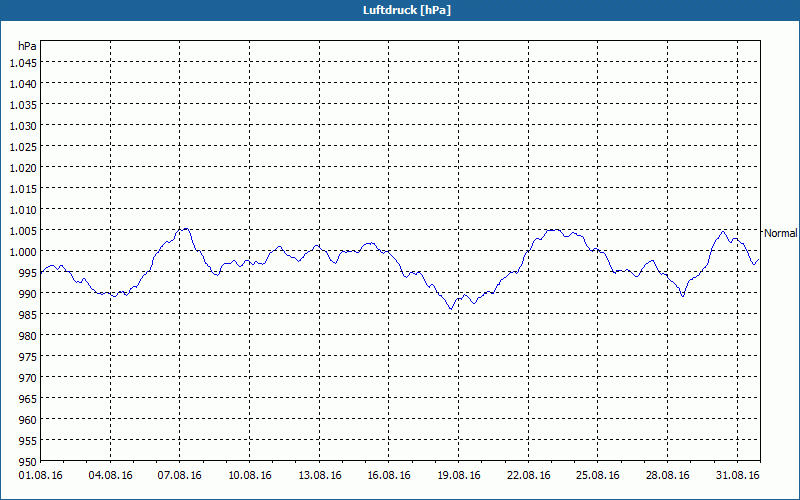Viewport: 800px width, 500px height.
Task: Select the 965 y-axis value
Action: [x=29, y=399]
